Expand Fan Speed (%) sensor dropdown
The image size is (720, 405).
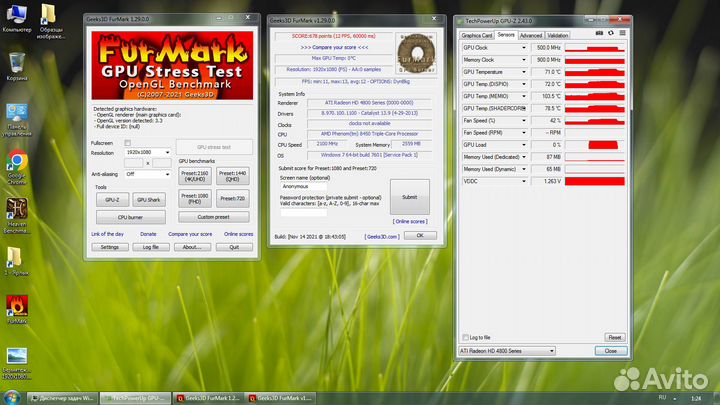(523, 120)
